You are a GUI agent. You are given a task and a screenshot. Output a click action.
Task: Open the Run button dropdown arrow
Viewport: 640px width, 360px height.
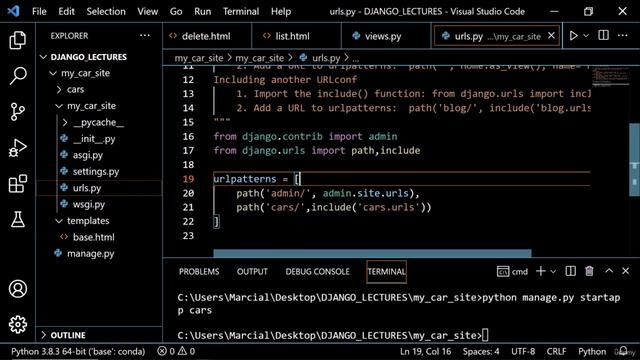pyautogui.click(x=586, y=36)
